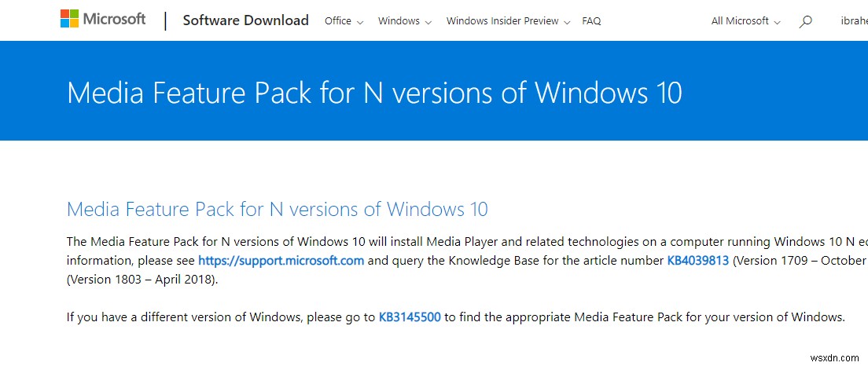Click the Microsoft four-square logo icon
This screenshot has width=868, height=366.
[x=70, y=20]
